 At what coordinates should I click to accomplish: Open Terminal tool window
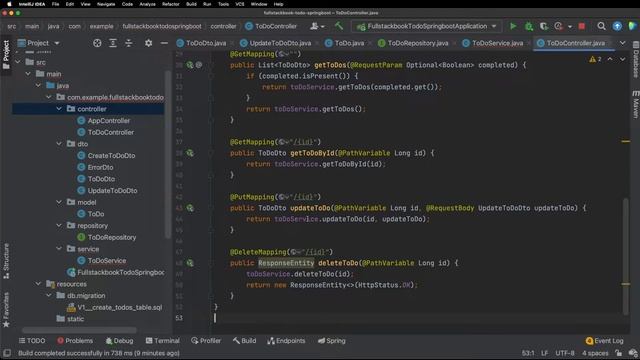[162, 341]
